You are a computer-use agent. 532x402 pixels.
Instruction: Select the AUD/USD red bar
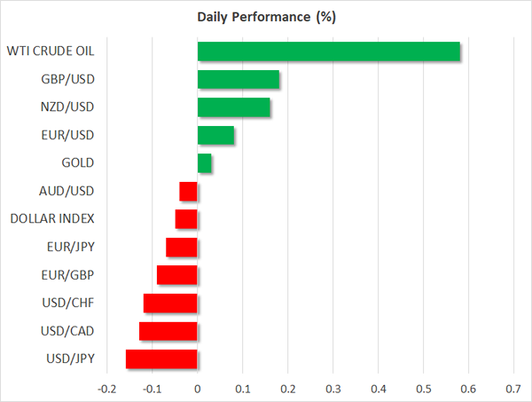click(188, 192)
